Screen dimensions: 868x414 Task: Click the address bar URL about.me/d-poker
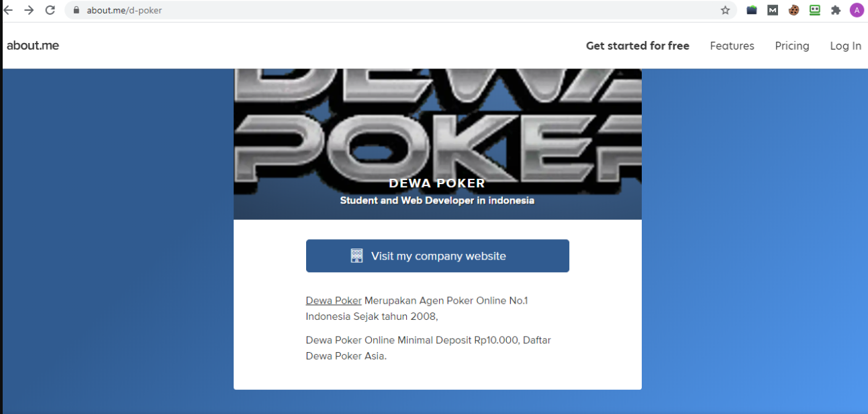tap(124, 10)
